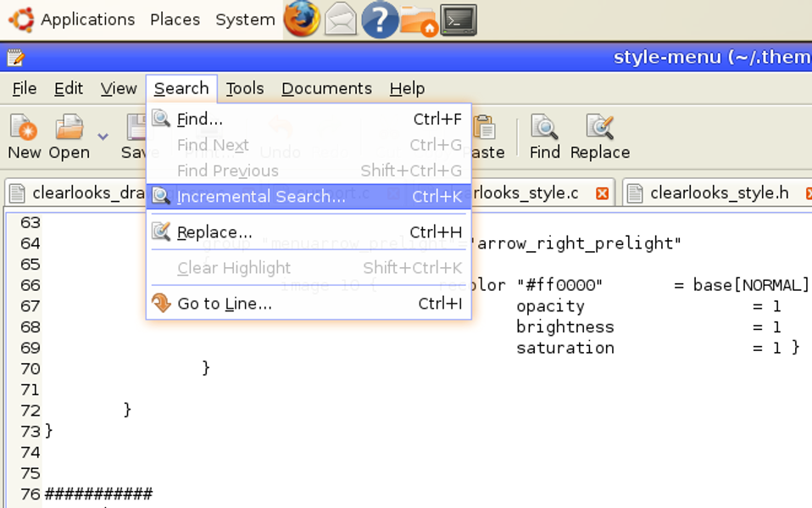Click the Open file toolbar icon
The image size is (812, 508).
(x=68, y=129)
